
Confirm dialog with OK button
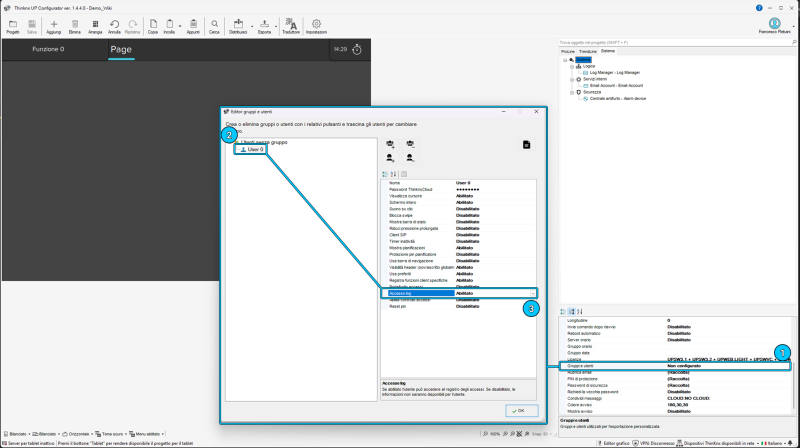coord(521,411)
